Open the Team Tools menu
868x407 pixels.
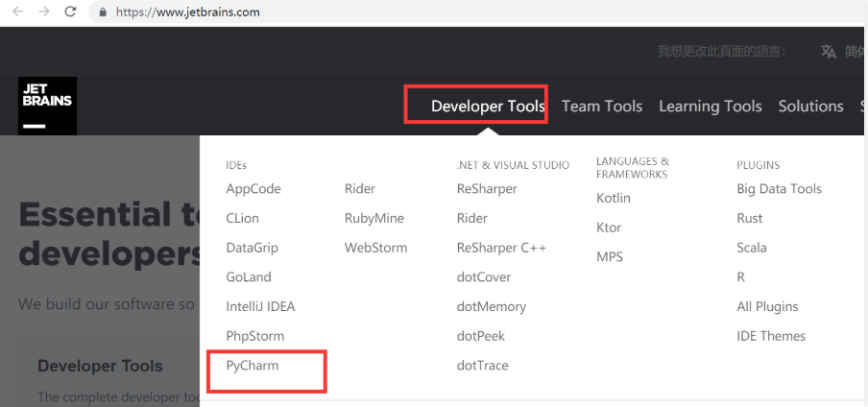pyautogui.click(x=602, y=106)
